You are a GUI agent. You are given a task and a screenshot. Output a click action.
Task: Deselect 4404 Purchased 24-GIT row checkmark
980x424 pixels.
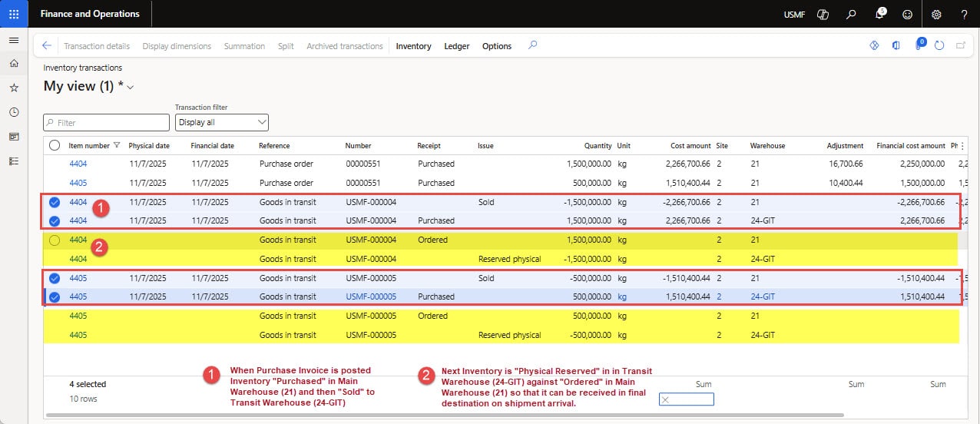[x=55, y=220]
